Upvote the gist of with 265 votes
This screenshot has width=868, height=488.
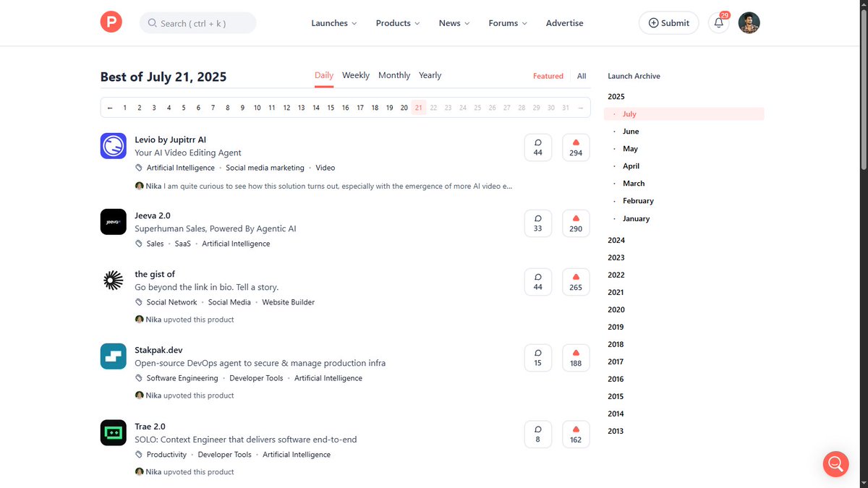[576, 281]
